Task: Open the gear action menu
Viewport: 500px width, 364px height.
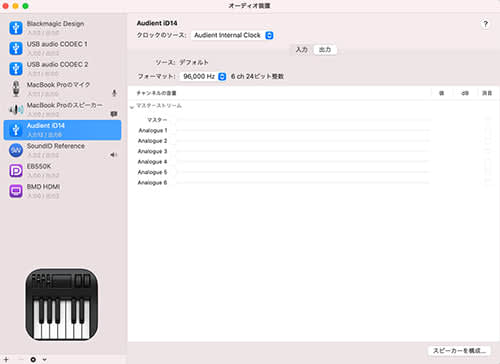Action: [x=33, y=360]
